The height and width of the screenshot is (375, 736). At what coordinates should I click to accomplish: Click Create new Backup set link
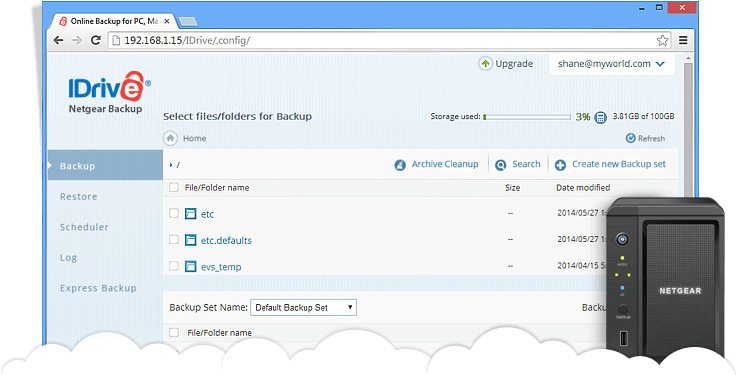click(x=619, y=164)
